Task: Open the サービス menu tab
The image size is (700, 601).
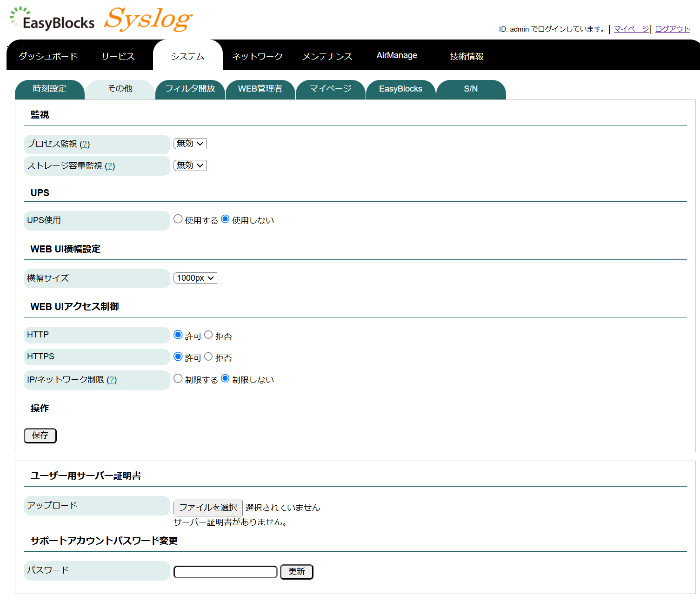Action: click(118, 56)
